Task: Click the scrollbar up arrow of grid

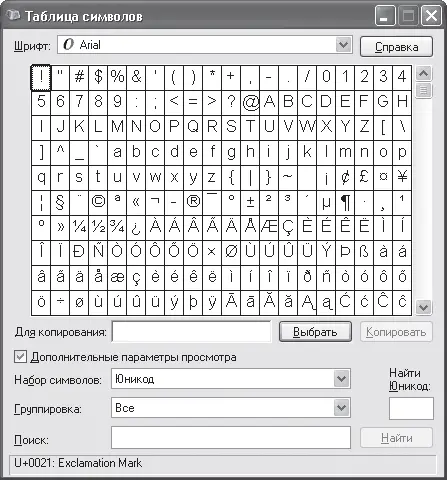Action: click(x=424, y=73)
